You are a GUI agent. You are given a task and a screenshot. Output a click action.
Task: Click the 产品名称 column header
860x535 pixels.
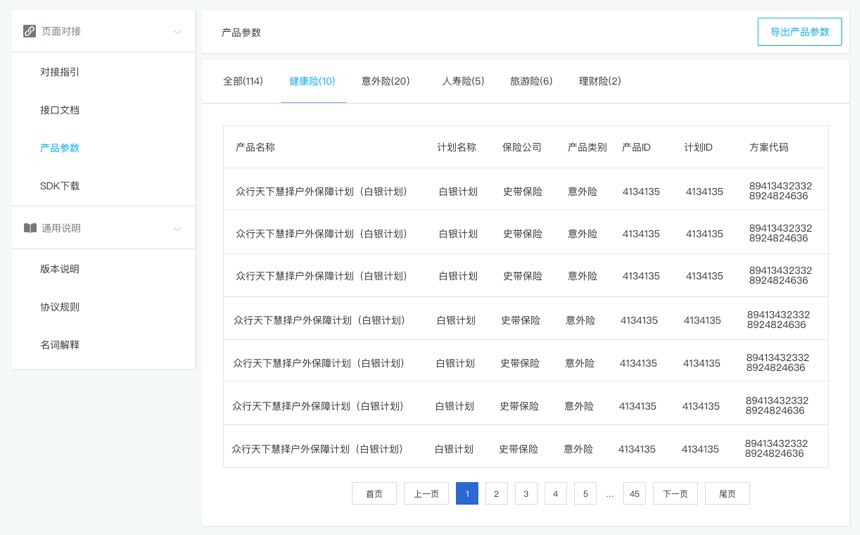click(x=255, y=147)
